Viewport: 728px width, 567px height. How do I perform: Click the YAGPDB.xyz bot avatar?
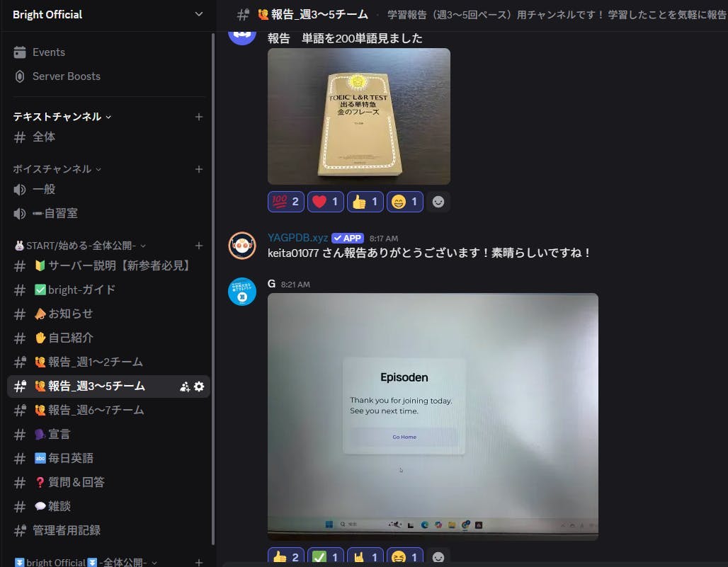(242, 246)
